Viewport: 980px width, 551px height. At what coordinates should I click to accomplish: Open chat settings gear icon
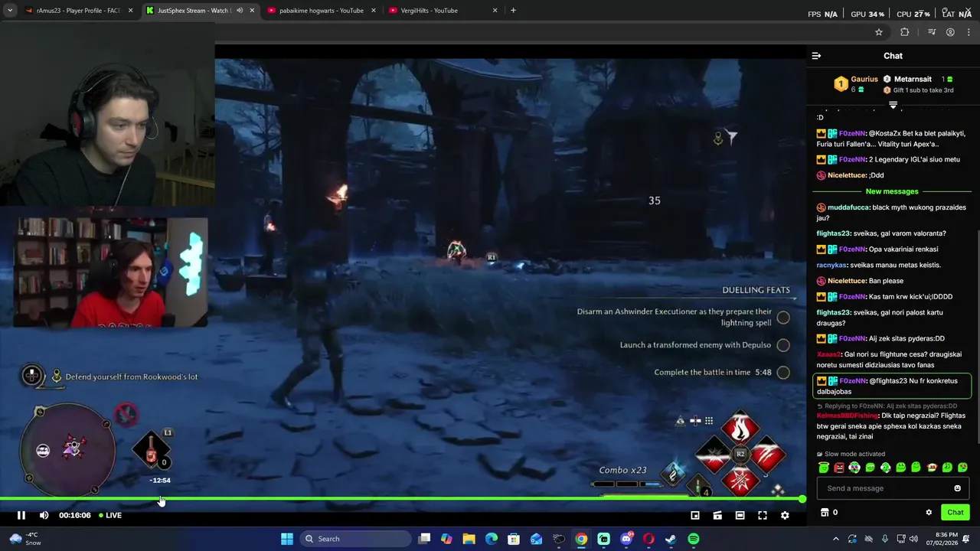click(929, 513)
